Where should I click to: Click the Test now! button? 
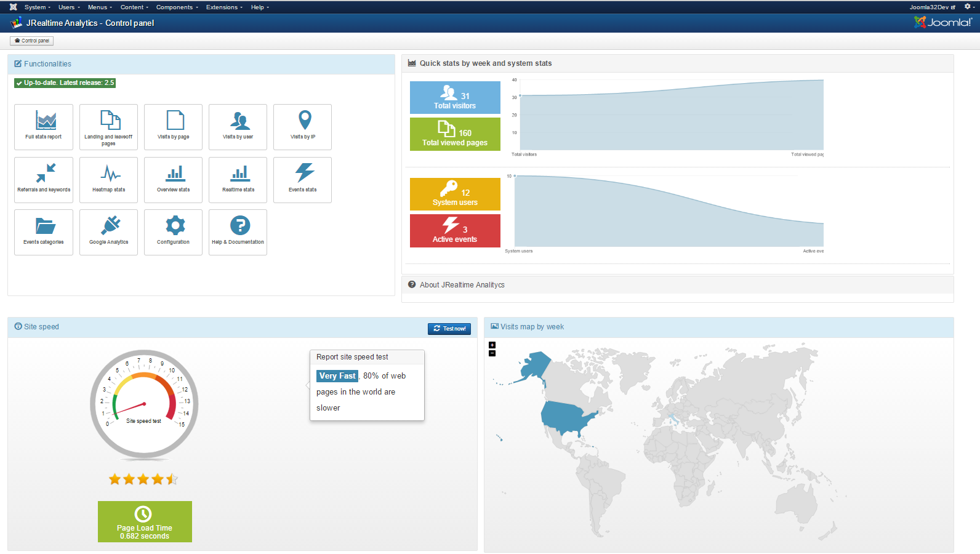click(449, 329)
